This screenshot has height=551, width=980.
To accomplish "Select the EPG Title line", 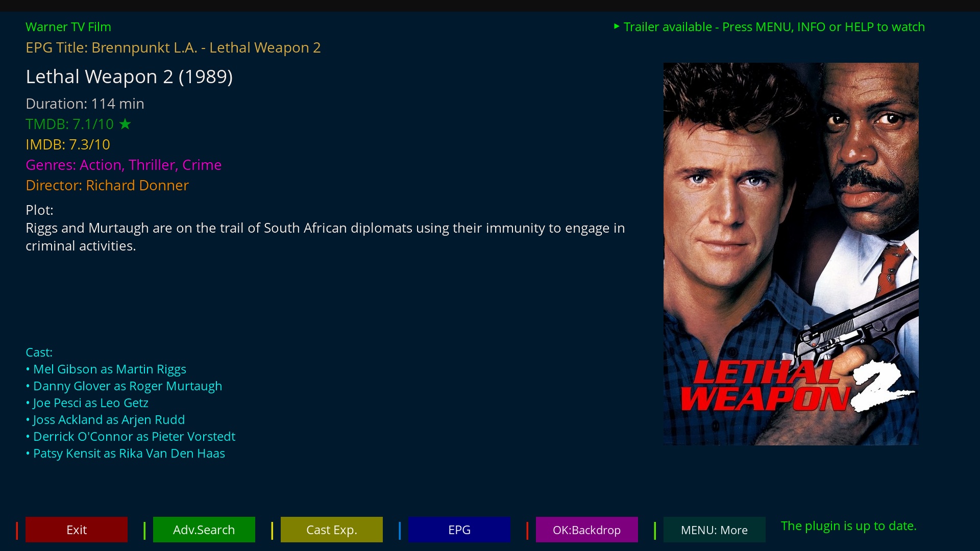I will pyautogui.click(x=173, y=47).
